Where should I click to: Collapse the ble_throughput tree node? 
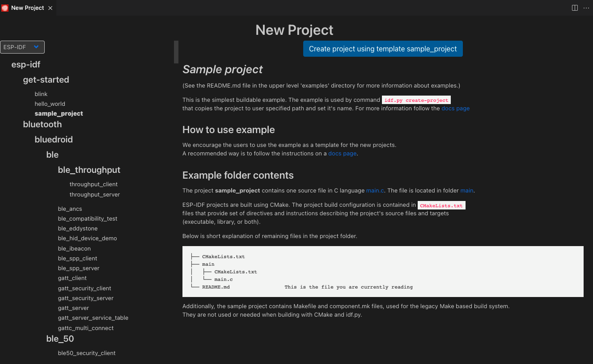click(89, 170)
